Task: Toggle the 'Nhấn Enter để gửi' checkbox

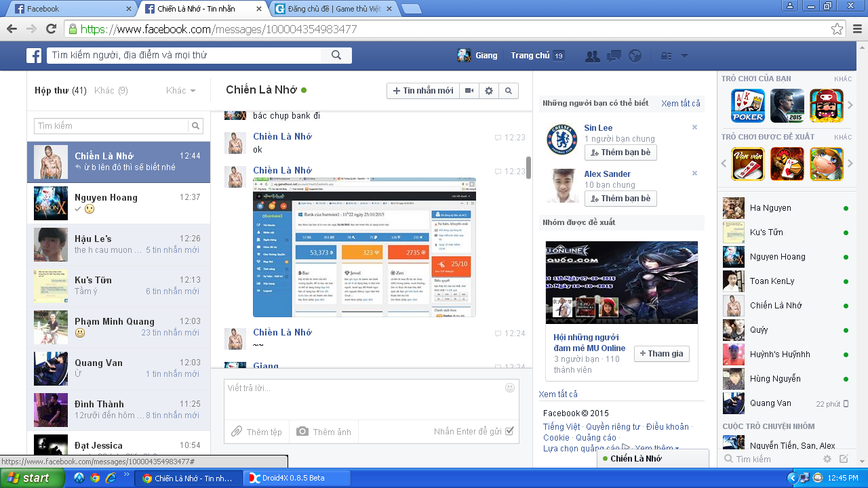Action: pos(510,431)
